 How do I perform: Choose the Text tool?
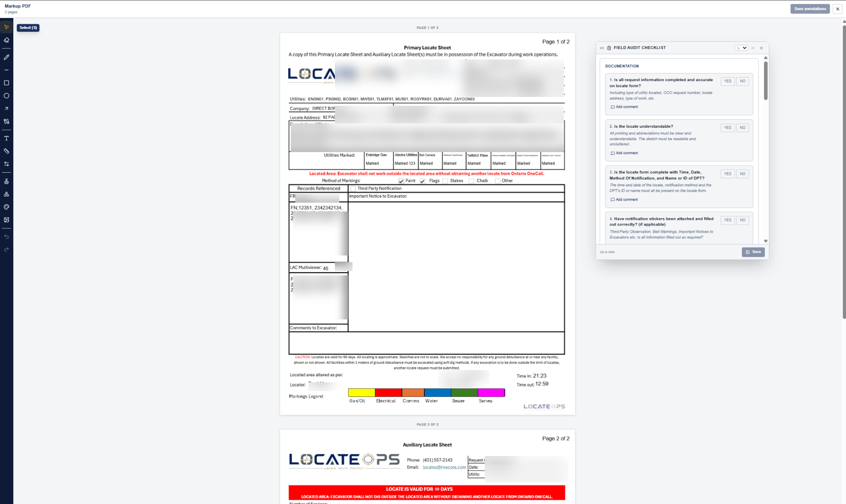pyautogui.click(x=6, y=138)
